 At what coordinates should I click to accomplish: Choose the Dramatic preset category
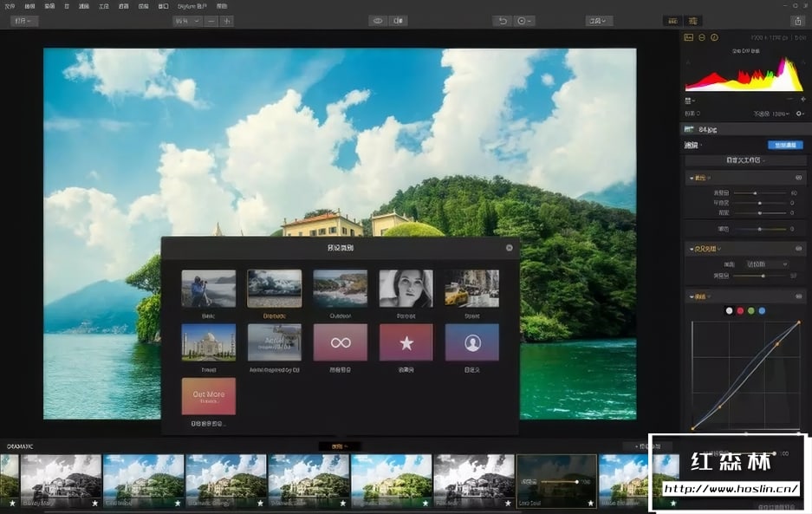[275, 289]
